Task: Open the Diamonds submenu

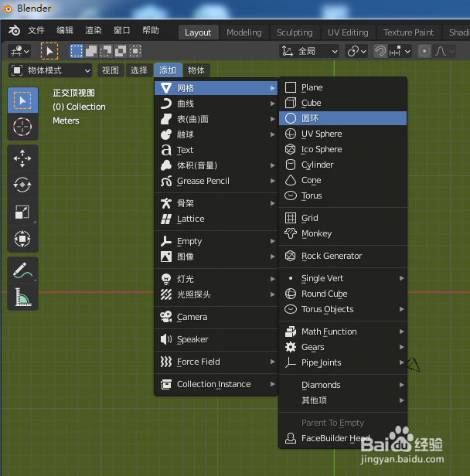Action: (x=342, y=385)
